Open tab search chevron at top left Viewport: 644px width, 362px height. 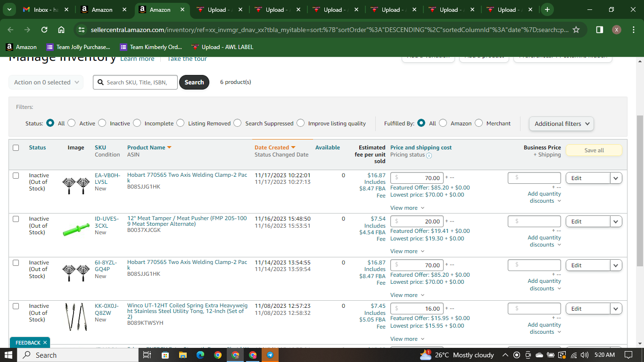point(10,9)
